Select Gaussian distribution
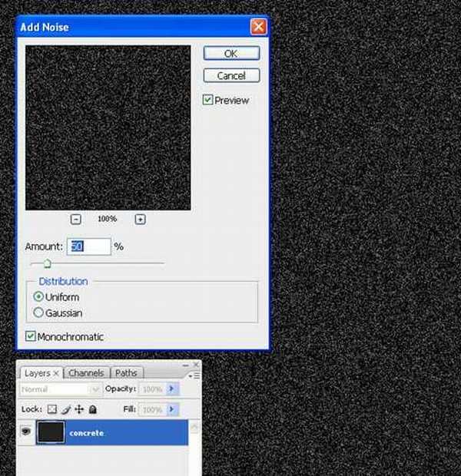Image resolution: width=461 pixels, height=476 pixels. click(38, 313)
